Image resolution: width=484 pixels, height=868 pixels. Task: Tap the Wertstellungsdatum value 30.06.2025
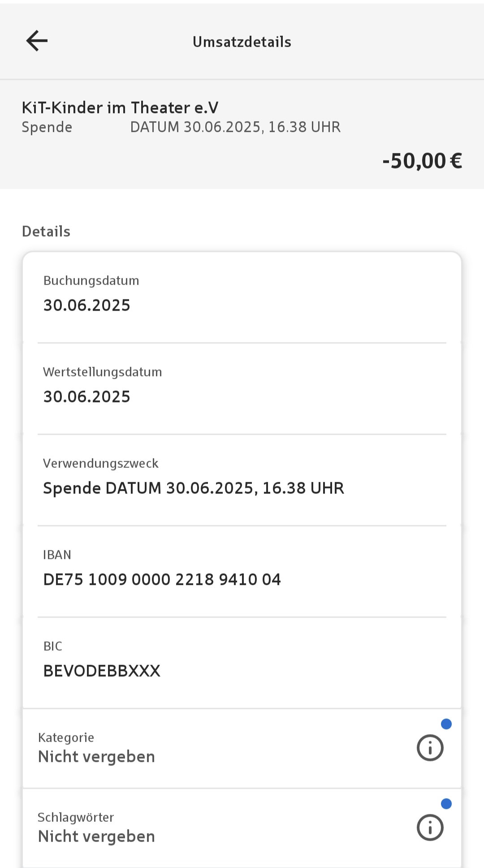pyautogui.click(x=86, y=397)
